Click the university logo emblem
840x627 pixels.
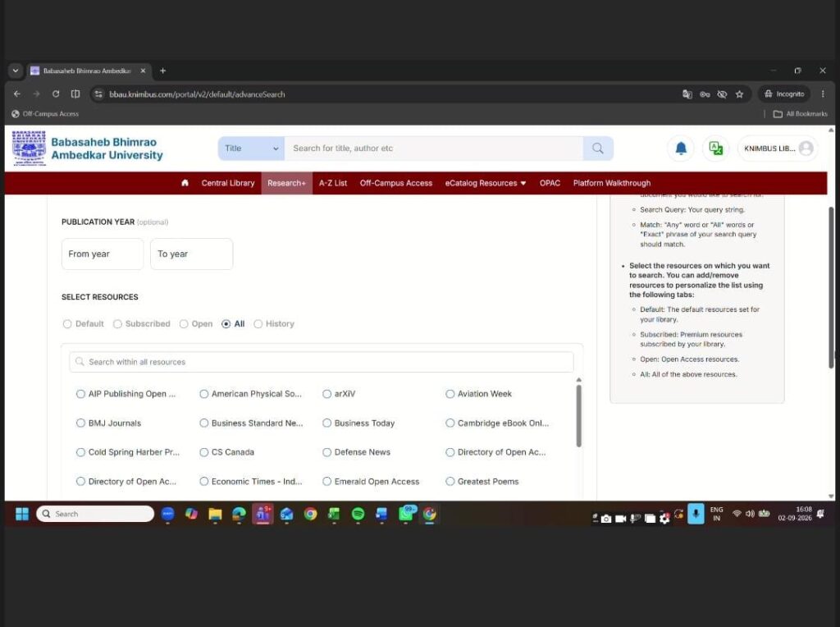point(29,149)
